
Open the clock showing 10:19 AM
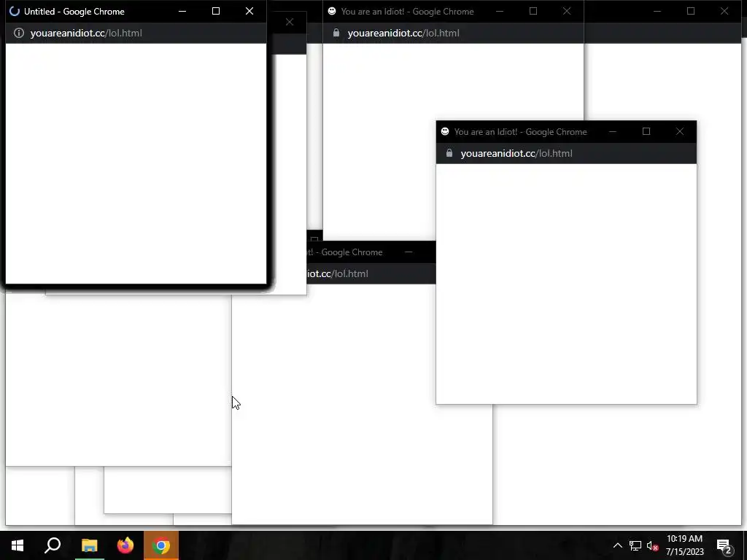684,545
